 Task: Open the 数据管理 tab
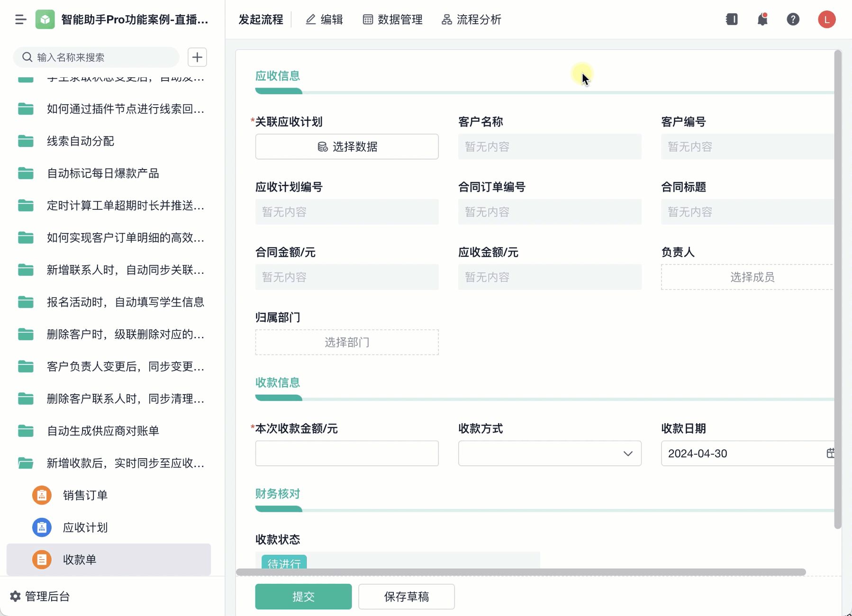coord(392,19)
